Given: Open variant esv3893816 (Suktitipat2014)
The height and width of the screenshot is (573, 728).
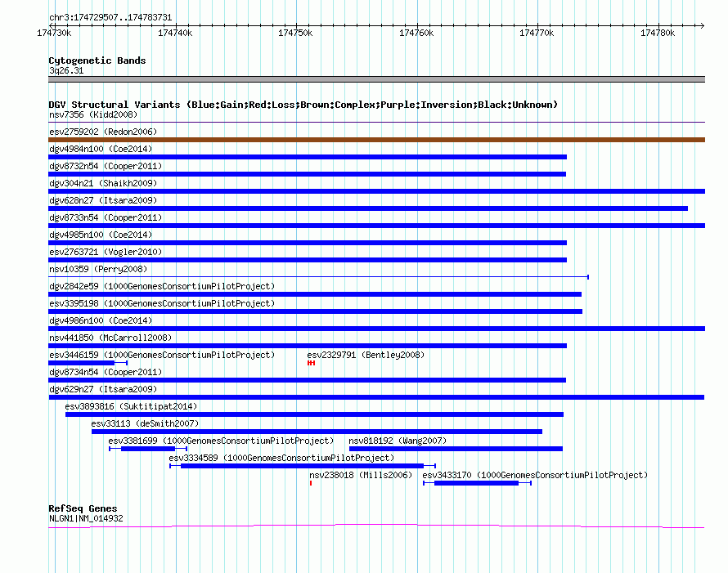Looking at the screenshot, I should [x=131, y=406].
